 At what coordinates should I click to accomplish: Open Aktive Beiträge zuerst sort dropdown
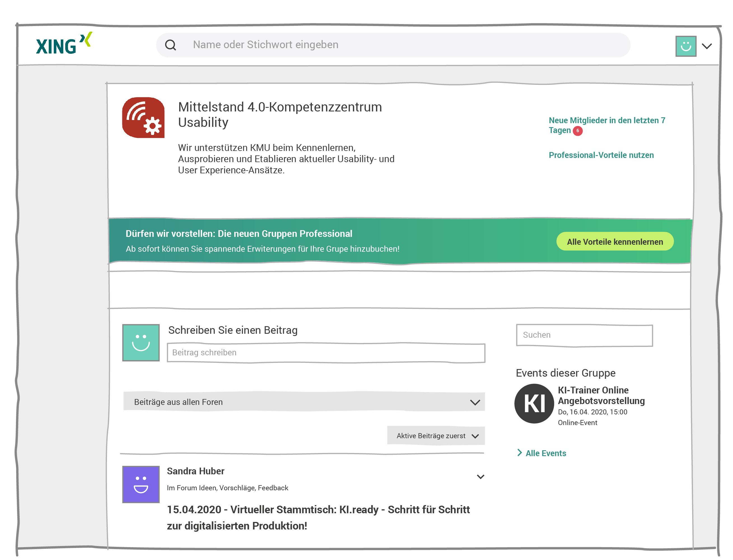[435, 436]
